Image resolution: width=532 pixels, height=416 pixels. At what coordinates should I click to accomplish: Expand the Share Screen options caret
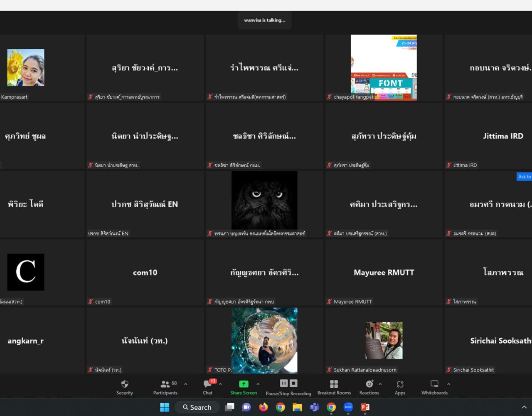(258, 384)
